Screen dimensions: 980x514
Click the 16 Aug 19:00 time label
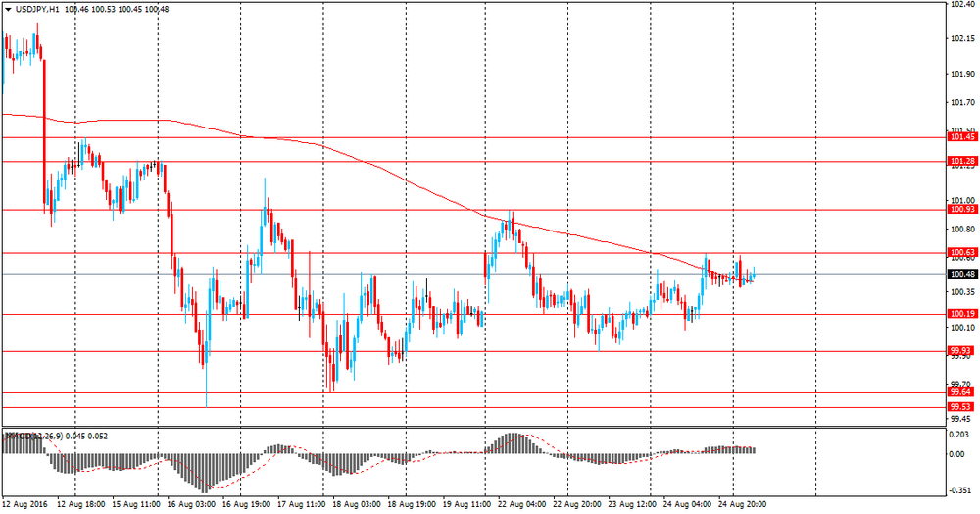click(x=246, y=504)
